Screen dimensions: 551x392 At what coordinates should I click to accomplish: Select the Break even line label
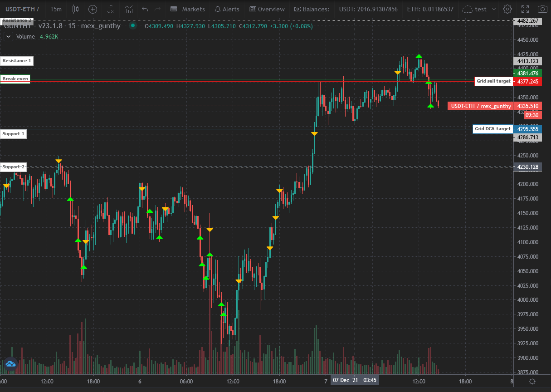[x=15, y=79]
